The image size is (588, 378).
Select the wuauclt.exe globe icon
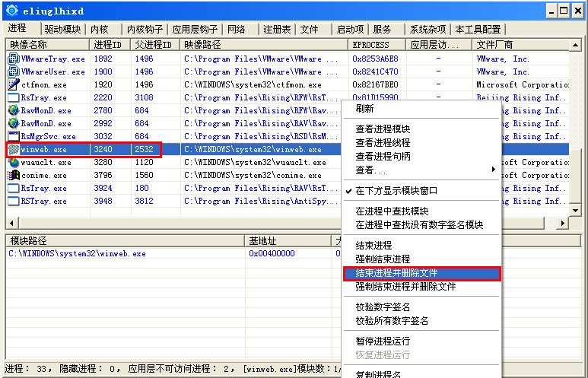click(x=13, y=162)
